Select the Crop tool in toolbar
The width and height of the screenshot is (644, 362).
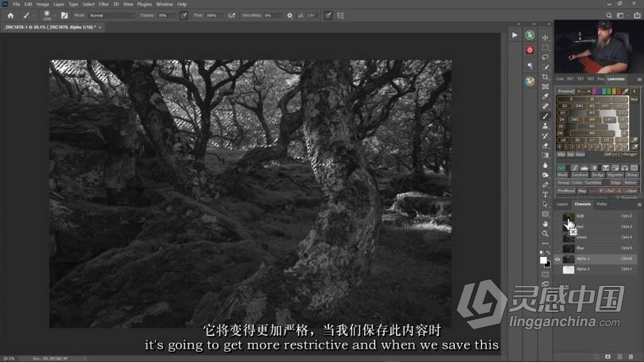(545, 76)
